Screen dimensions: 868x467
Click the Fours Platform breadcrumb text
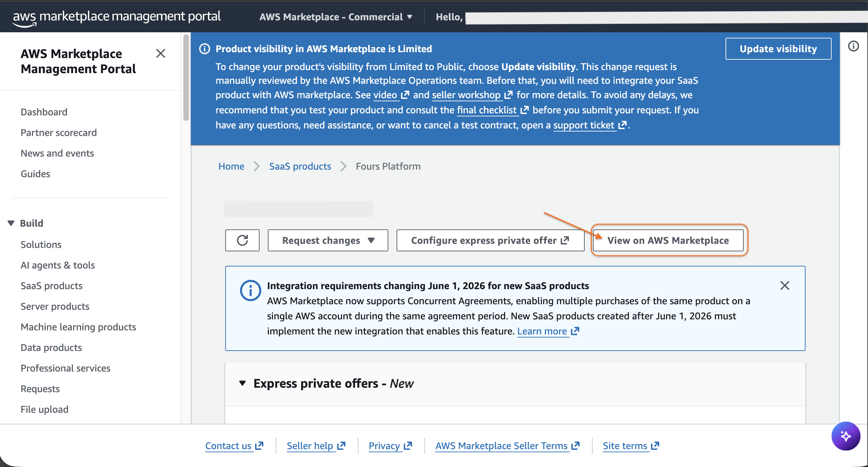pos(388,166)
